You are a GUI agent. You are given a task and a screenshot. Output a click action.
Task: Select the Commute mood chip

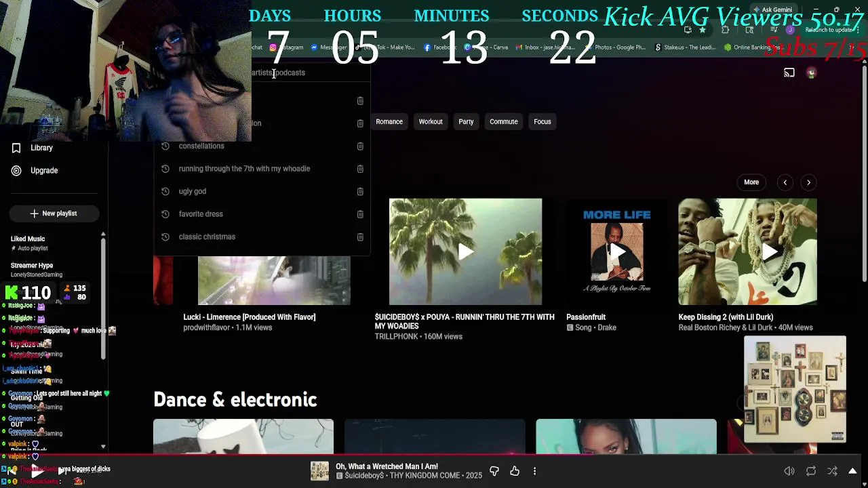point(504,122)
